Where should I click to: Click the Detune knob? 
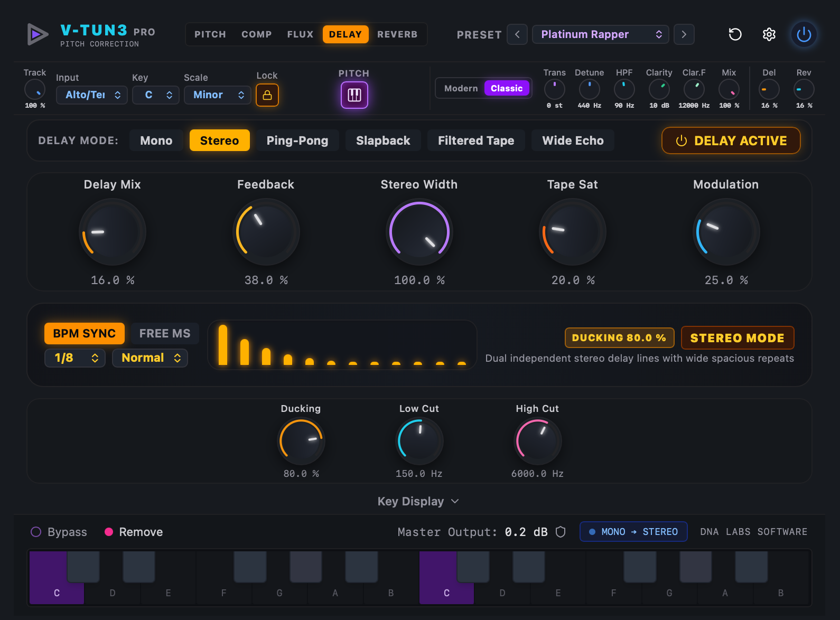(589, 89)
